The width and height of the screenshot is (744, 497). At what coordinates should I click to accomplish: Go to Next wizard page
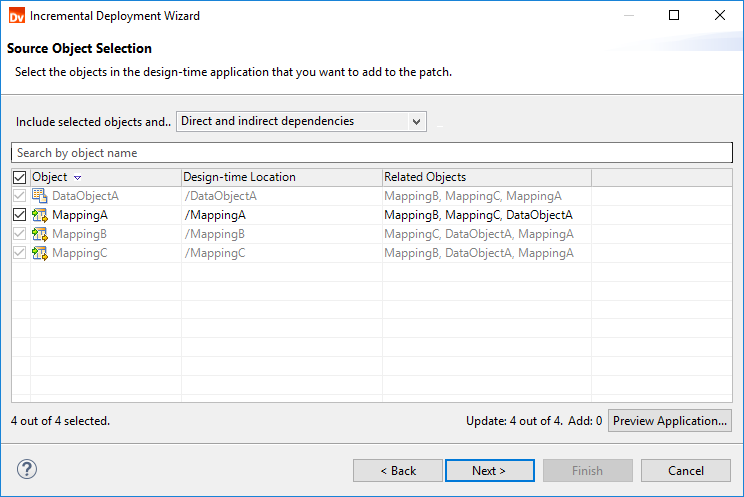pos(489,470)
